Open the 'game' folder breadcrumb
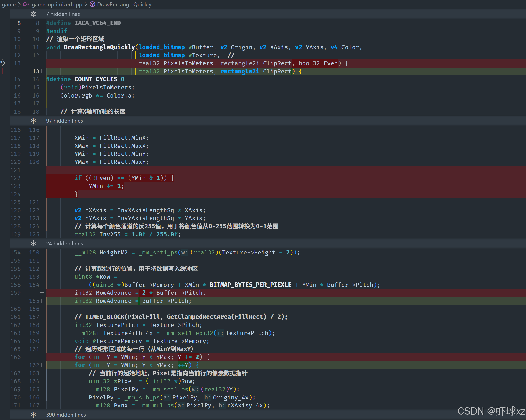The width and height of the screenshot is (526, 420). (9, 4)
